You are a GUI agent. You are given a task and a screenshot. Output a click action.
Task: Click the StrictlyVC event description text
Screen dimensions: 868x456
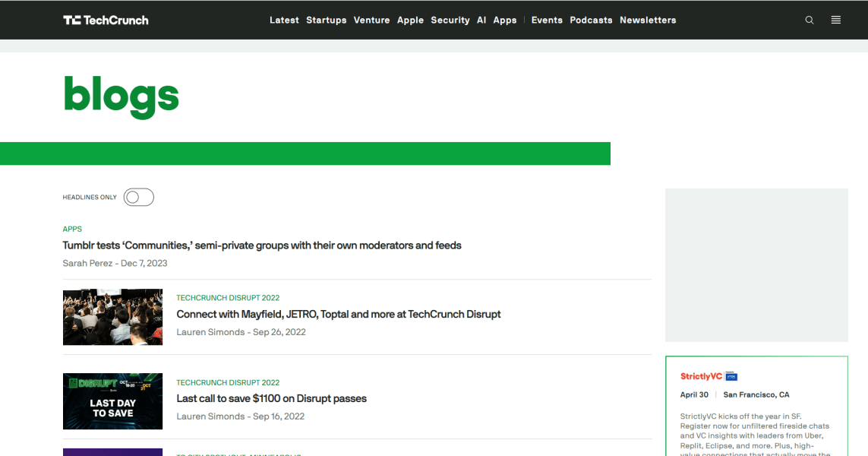[755, 435]
